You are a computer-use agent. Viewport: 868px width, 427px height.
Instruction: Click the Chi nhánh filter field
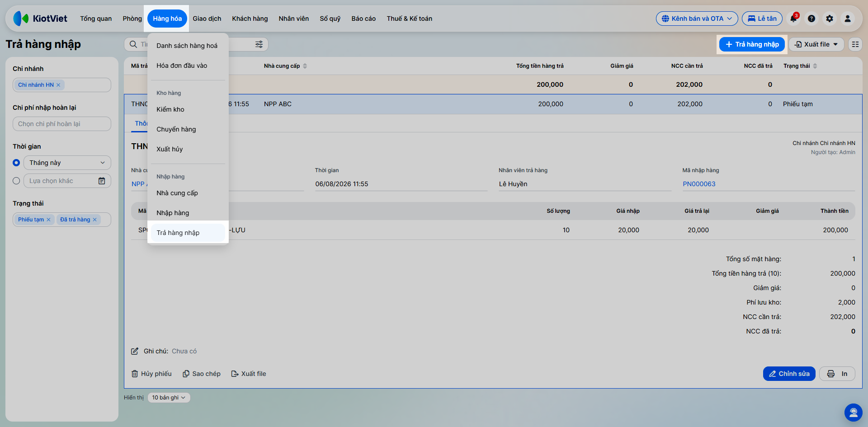point(62,85)
